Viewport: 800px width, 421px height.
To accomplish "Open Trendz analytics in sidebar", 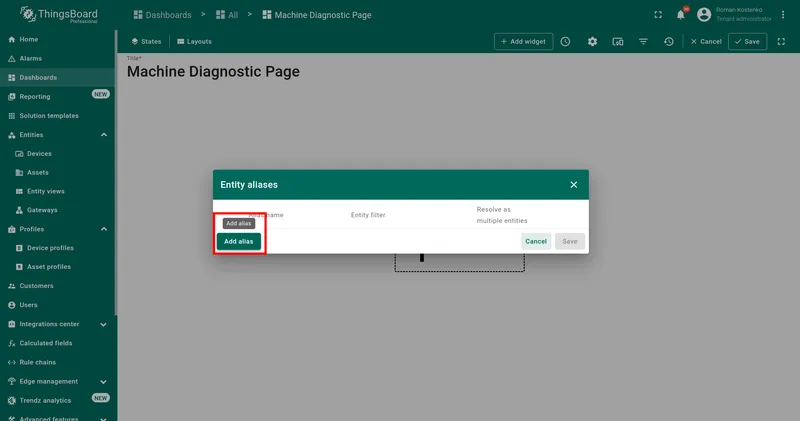I will [57, 401].
